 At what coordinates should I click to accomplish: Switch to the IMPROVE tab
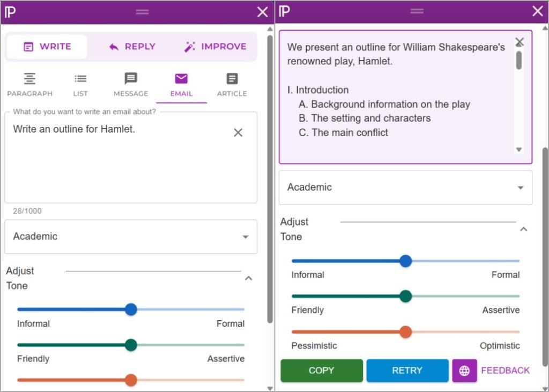tap(216, 47)
